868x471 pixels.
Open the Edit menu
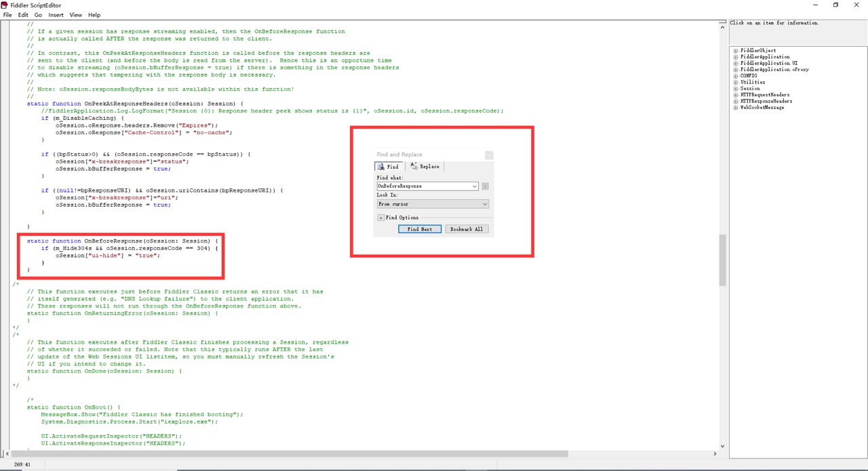[23, 14]
